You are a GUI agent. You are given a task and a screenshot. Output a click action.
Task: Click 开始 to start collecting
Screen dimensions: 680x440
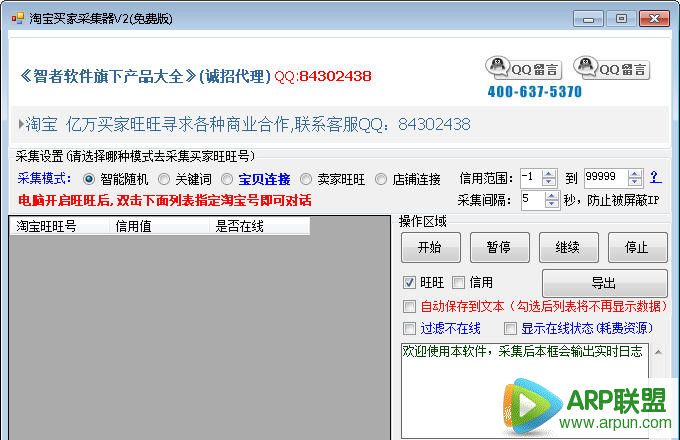click(431, 248)
